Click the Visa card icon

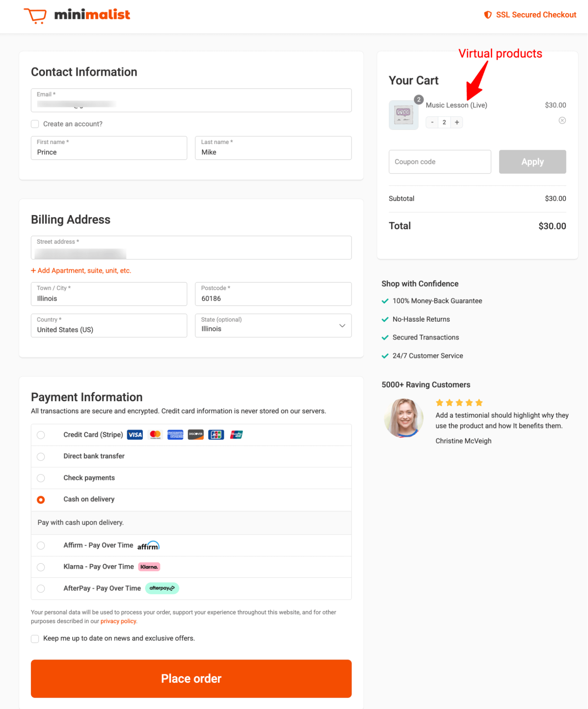[135, 435]
